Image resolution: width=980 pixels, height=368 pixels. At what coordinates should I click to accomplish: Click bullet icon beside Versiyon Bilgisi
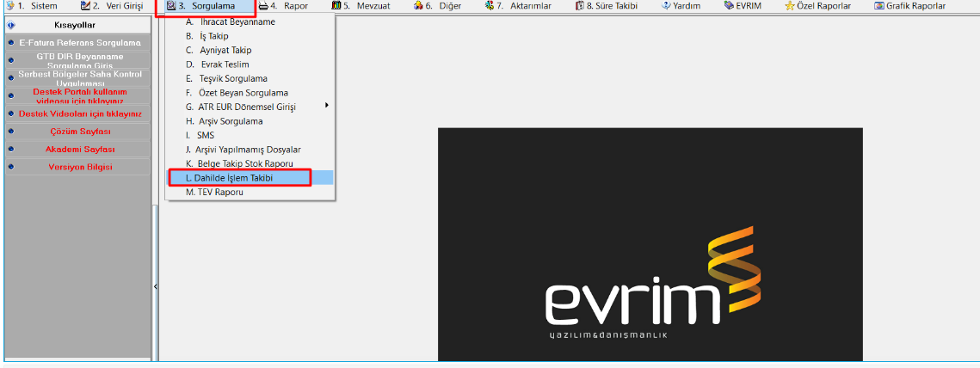click(12, 168)
